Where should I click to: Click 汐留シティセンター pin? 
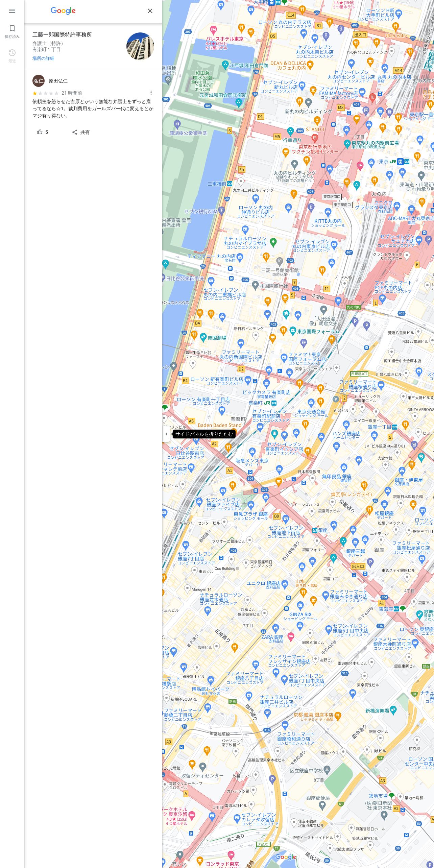[x=202, y=767]
